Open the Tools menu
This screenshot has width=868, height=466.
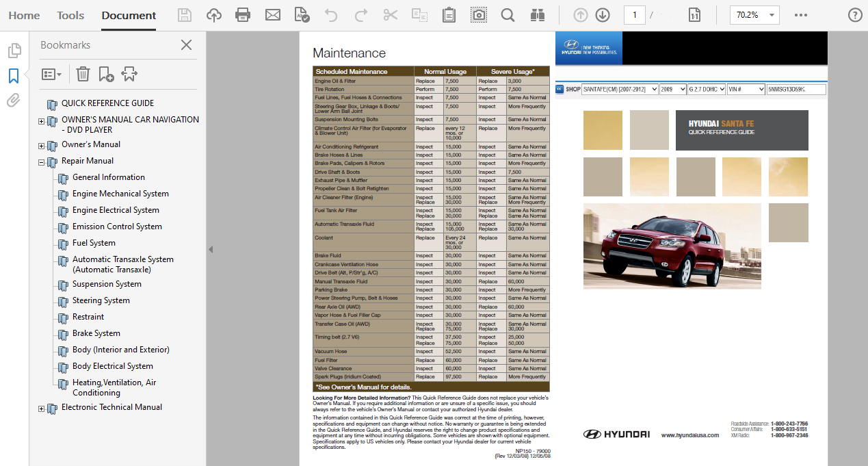[70, 15]
